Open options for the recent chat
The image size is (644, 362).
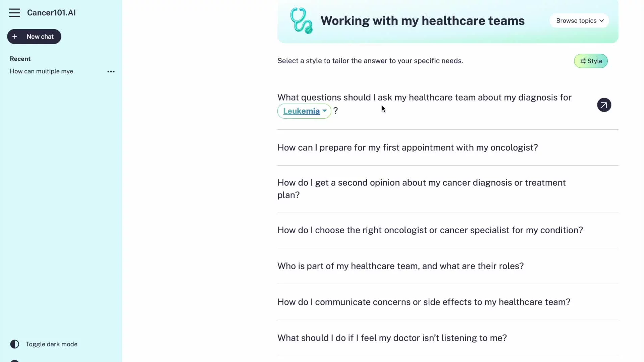(x=111, y=71)
